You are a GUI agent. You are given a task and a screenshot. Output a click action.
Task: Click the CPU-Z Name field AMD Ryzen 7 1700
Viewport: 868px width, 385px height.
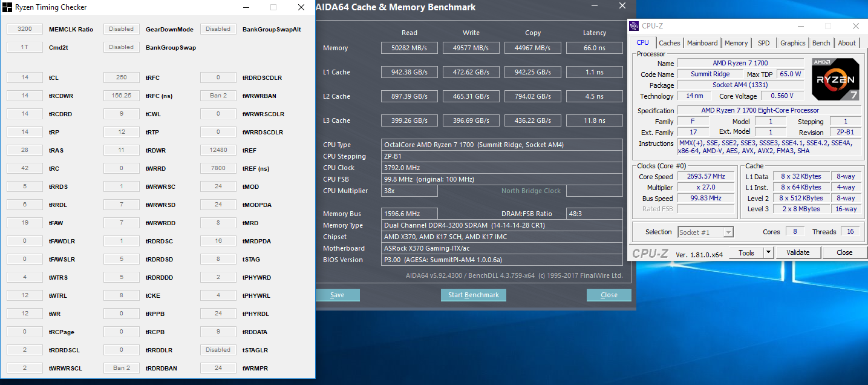pos(740,64)
